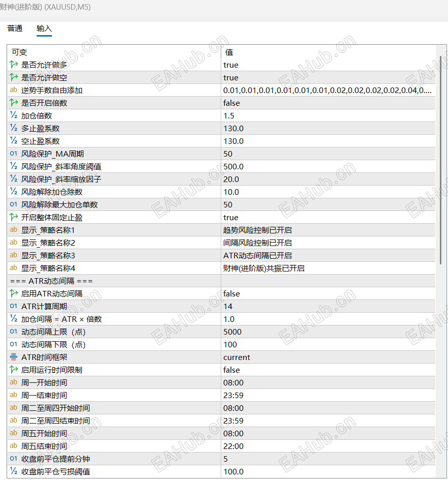This screenshot has height=480, width=448.
Task: Edit the 风险解除加仓除数 value 10.0
Action: tap(231, 192)
